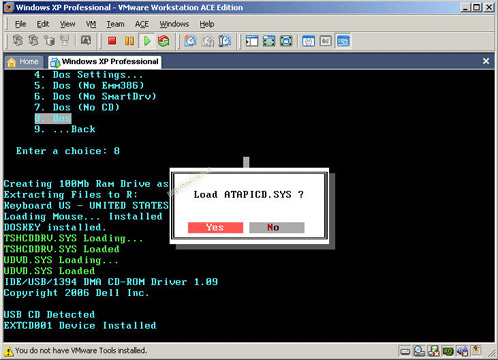
Task: Click Yes to load ATAPICD.SYS
Action: [x=215, y=227]
